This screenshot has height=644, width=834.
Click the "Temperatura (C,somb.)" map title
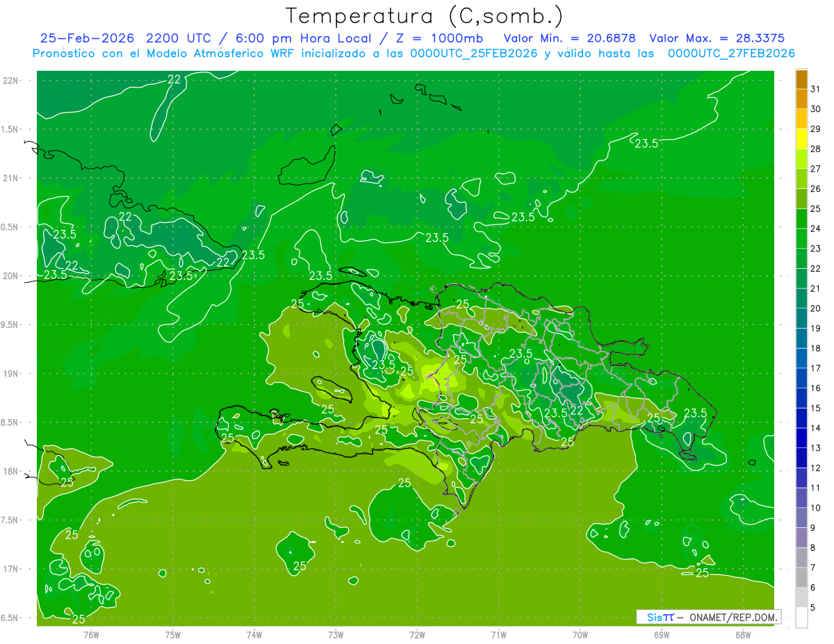pos(425,15)
